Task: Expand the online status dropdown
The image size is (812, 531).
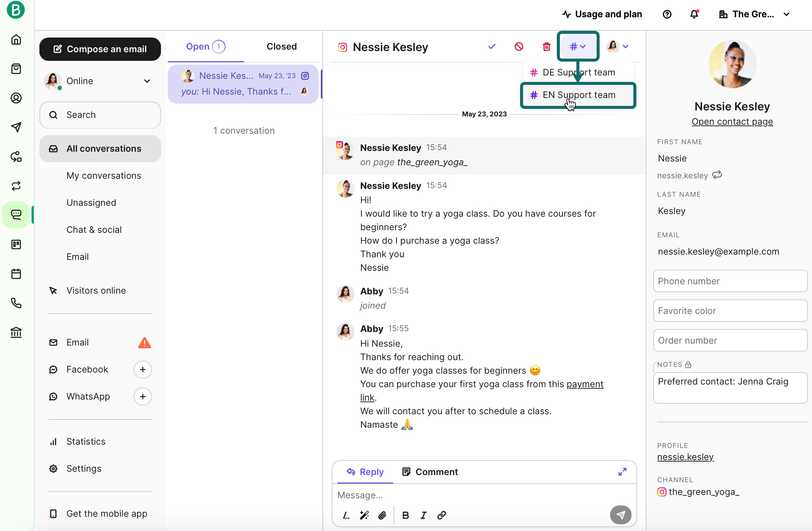Action: click(147, 81)
